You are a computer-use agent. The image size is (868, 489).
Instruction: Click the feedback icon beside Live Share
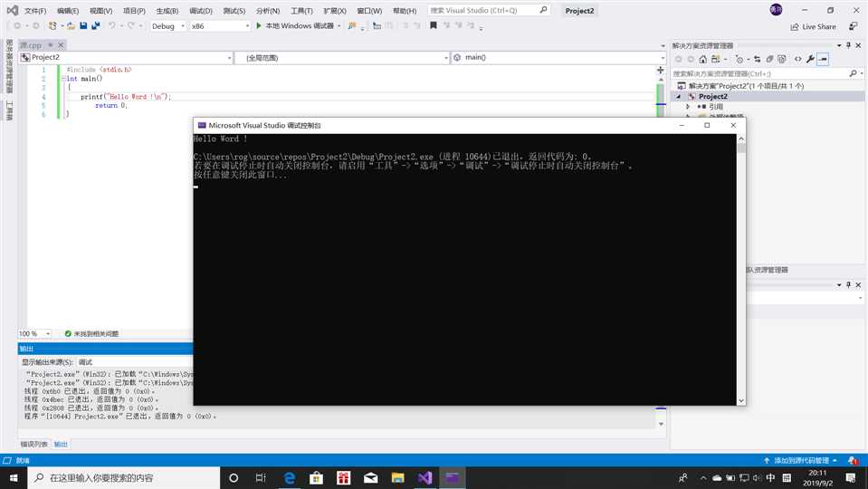tap(853, 26)
